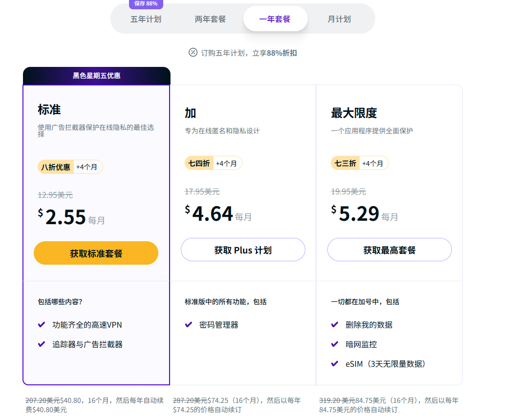Click the 黑色星期五优惠 banner
This screenshot has width=513, height=420.
point(96,76)
